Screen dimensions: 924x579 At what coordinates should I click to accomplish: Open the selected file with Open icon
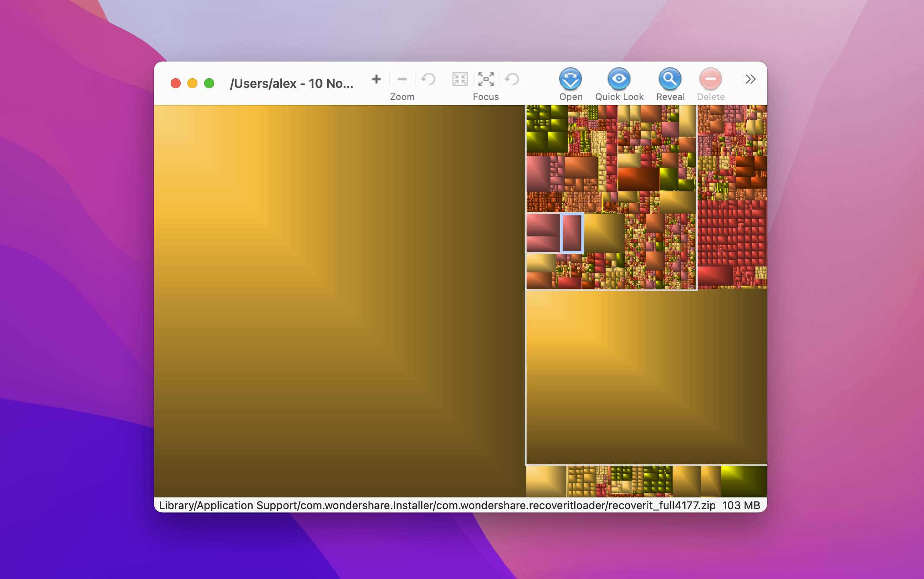(x=571, y=79)
